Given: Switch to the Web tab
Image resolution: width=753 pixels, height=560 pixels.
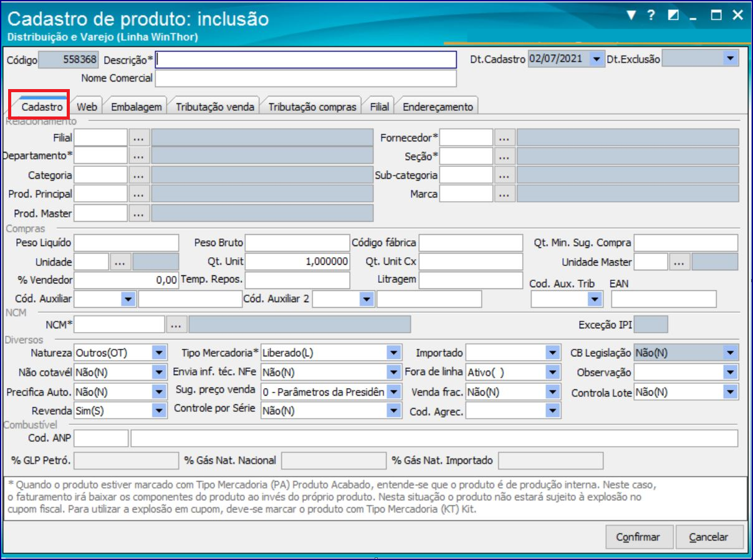Looking at the screenshot, I should coord(87,107).
